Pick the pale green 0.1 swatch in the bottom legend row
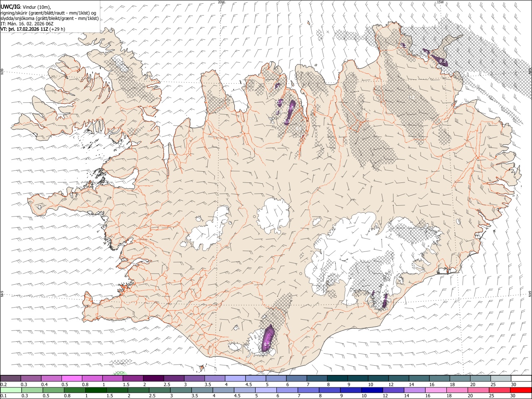Image resolution: width=532 pixels, height=399 pixels. [11, 390]
